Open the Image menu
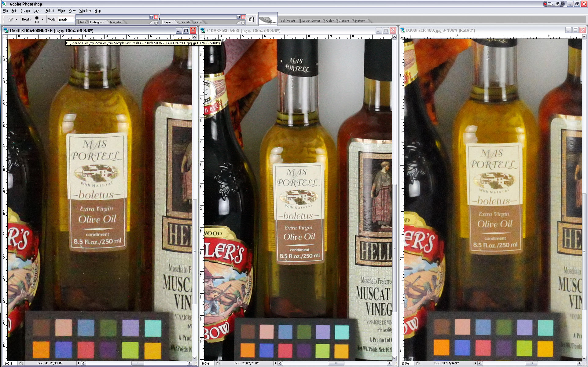 [x=25, y=11]
